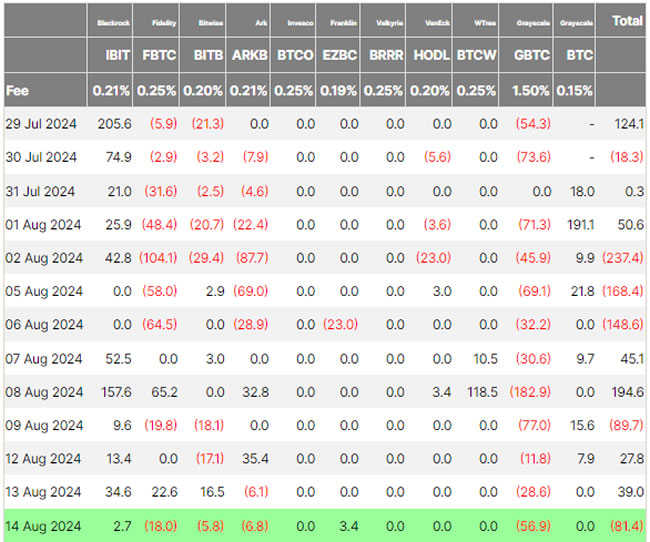Click the 118.5 BTCW inflow value

coord(481,392)
